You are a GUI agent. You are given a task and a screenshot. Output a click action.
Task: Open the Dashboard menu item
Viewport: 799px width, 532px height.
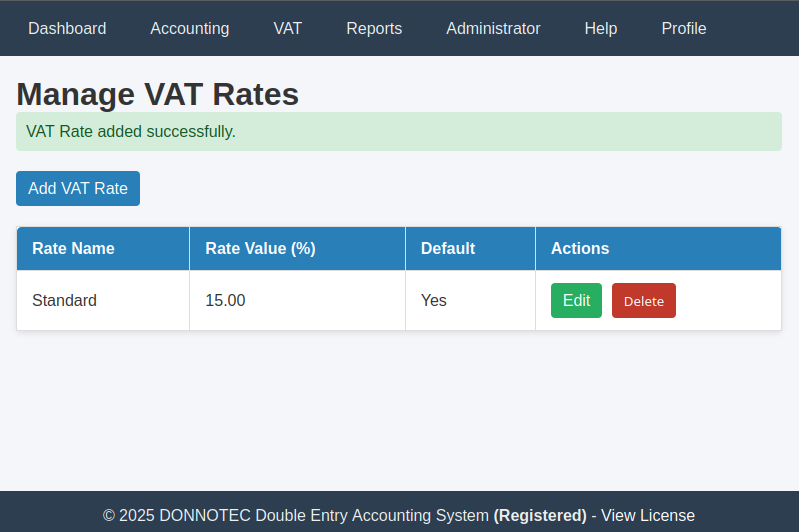point(67,29)
